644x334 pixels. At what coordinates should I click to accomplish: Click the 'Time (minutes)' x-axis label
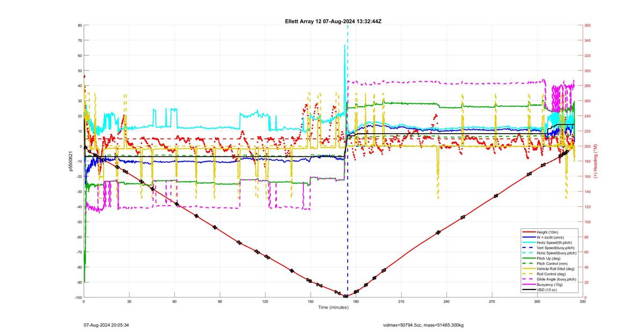click(333, 307)
